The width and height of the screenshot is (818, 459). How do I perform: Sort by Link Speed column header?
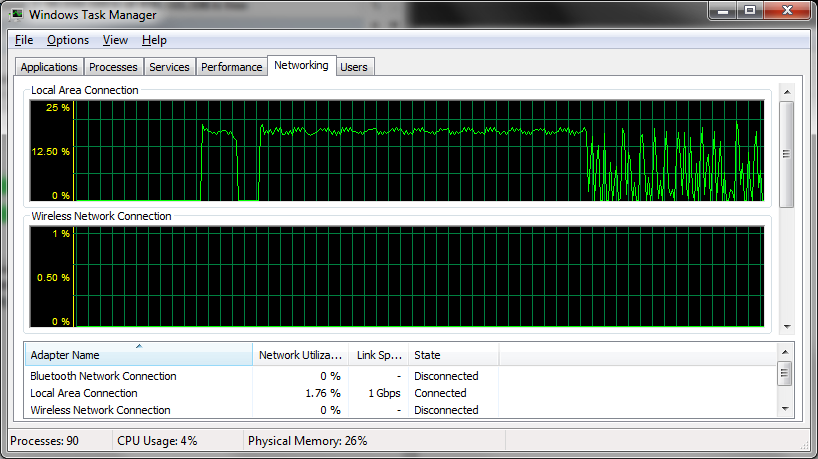(379, 355)
